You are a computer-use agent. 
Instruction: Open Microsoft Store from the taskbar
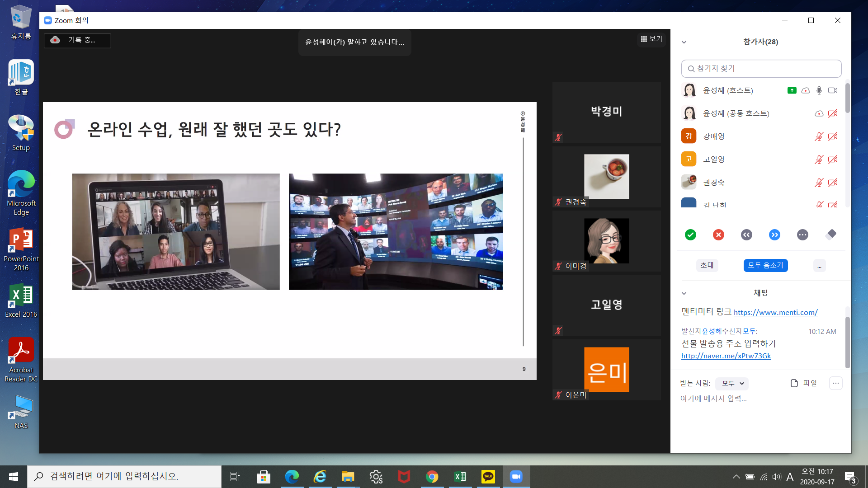click(x=264, y=477)
